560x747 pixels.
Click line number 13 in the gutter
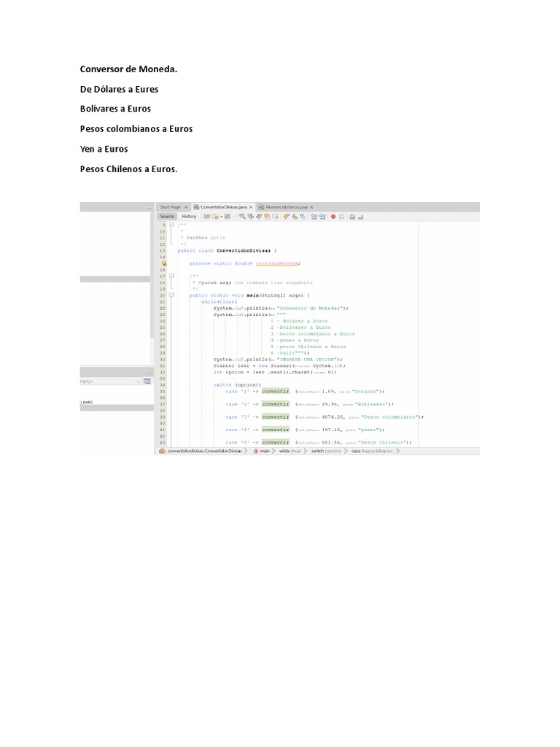point(163,251)
